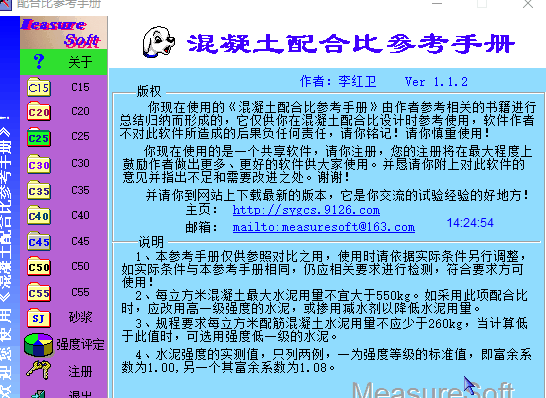
Task: Click the 说明 group label
Action: coord(151,242)
